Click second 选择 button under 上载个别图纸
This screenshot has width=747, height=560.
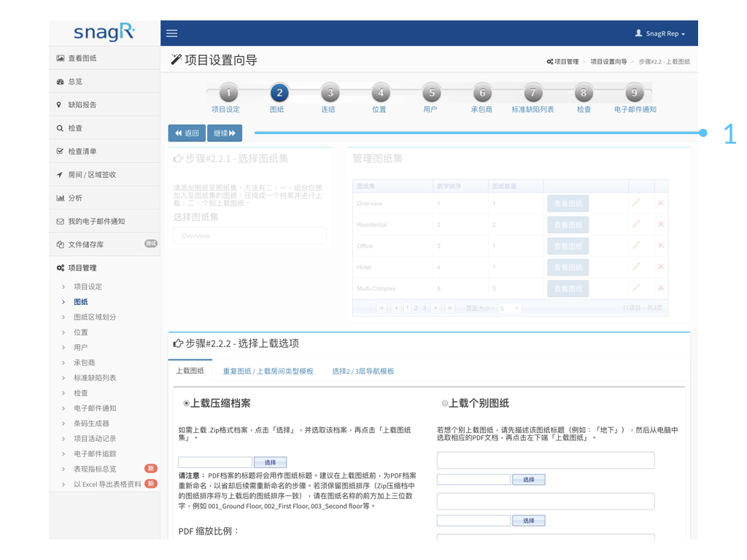(529, 521)
